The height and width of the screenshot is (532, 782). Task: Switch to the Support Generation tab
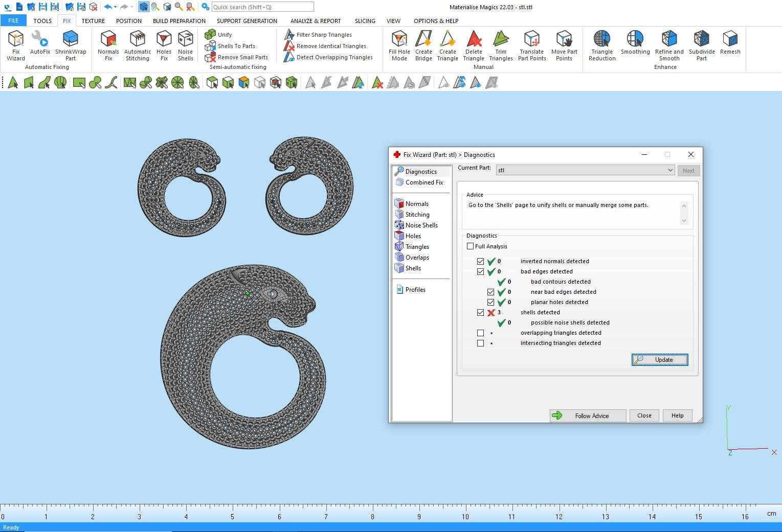pos(247,21)
